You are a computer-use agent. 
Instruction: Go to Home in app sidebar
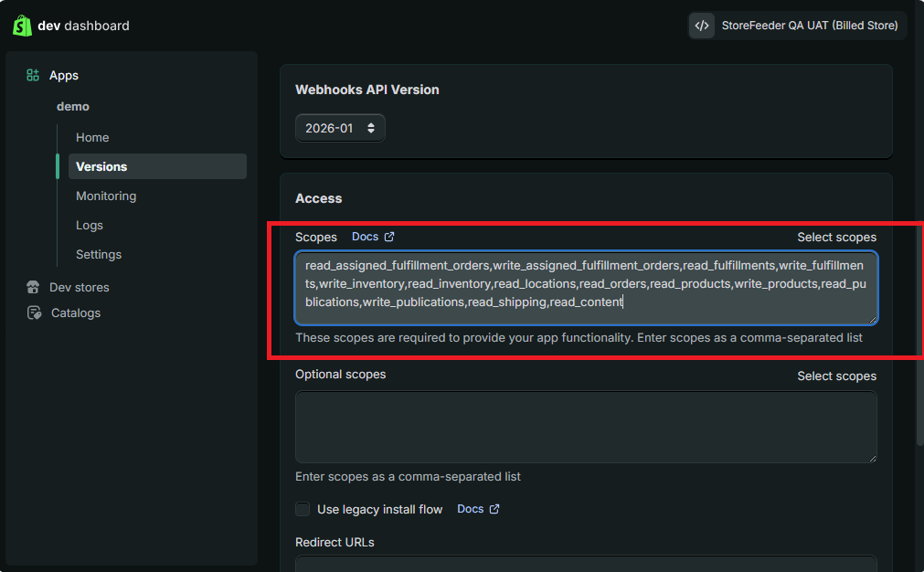pyautogui.click(x=92, y=137)
